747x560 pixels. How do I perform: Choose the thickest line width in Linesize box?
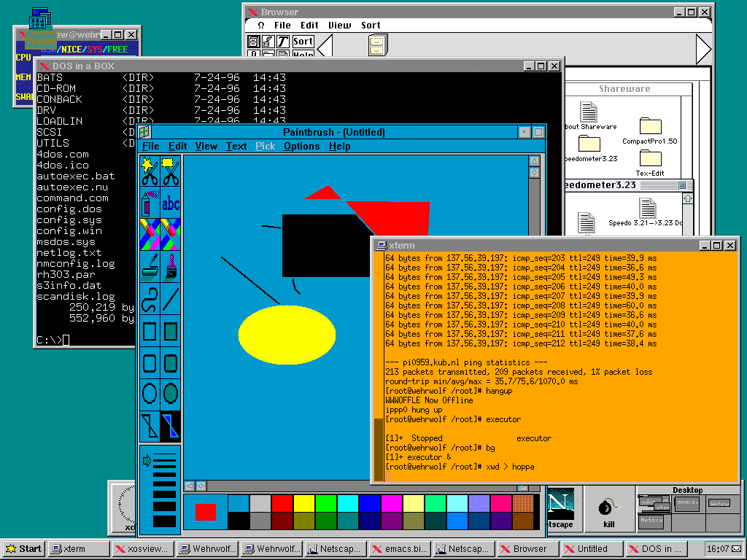[x=164, y=521]
